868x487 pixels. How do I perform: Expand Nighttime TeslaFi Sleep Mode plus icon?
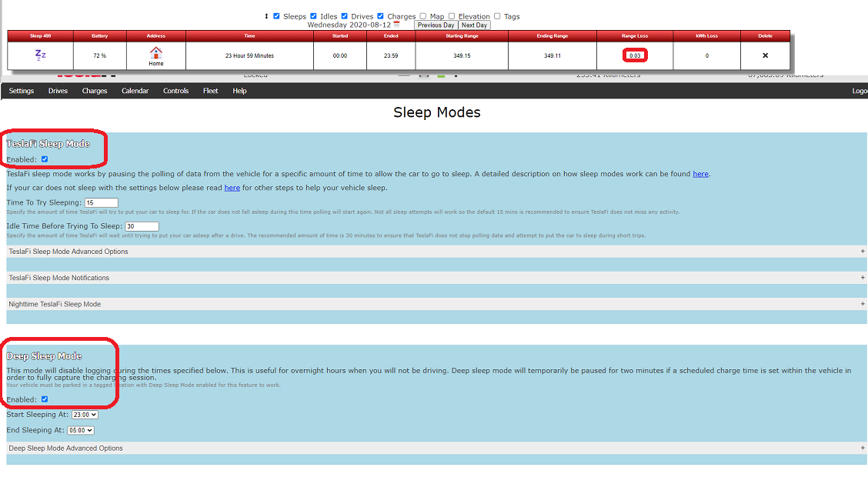click(x=863, y=304)
